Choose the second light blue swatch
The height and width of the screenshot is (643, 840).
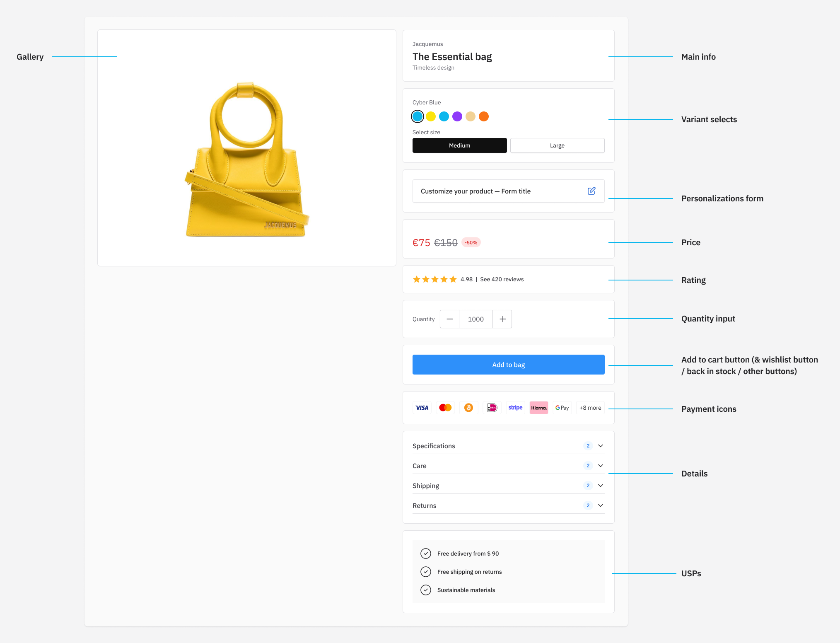(x=444, y=116)
